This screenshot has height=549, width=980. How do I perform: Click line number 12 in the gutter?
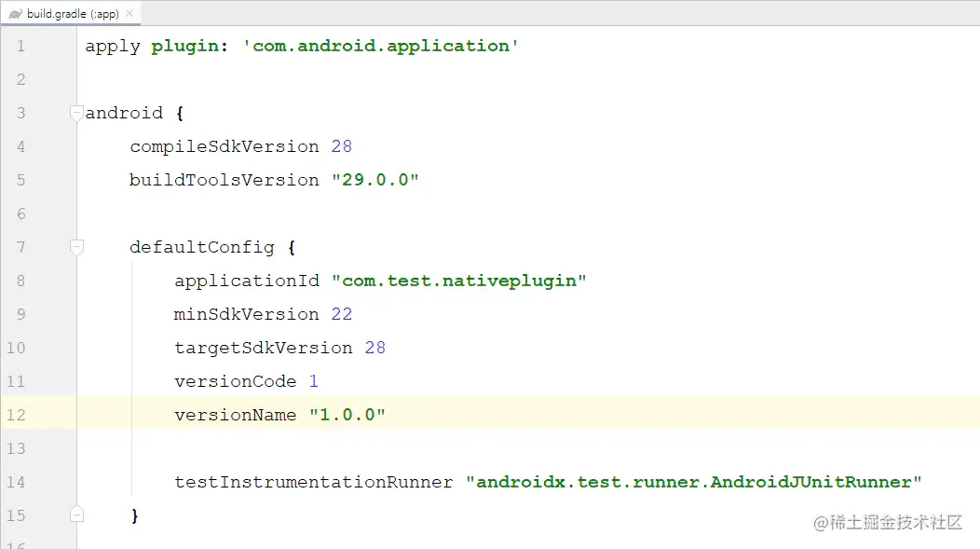[x=16, y=415]
